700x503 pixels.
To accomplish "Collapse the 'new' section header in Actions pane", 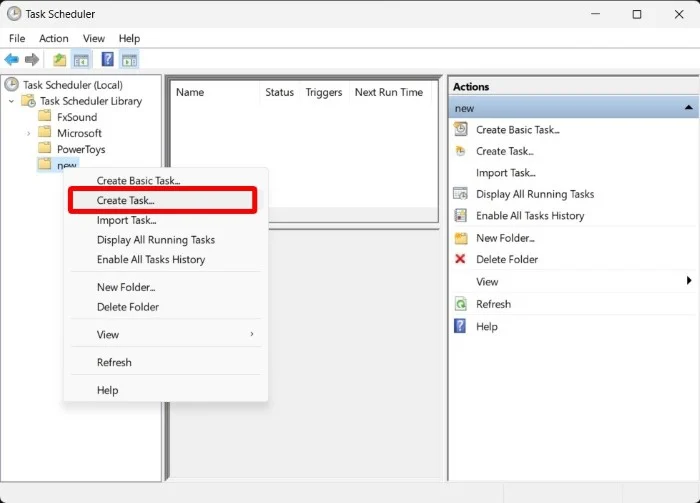I will pyautogui.click(x=688, y=107).
